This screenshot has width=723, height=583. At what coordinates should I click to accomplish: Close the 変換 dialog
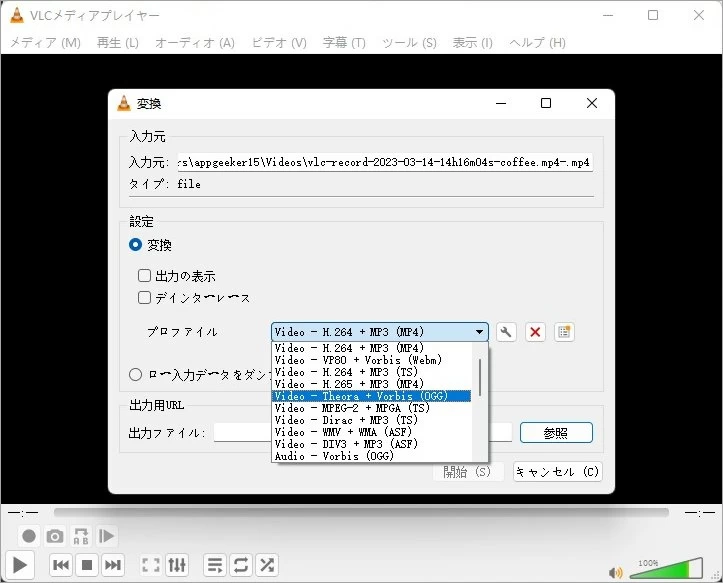(x=592, y=103)
